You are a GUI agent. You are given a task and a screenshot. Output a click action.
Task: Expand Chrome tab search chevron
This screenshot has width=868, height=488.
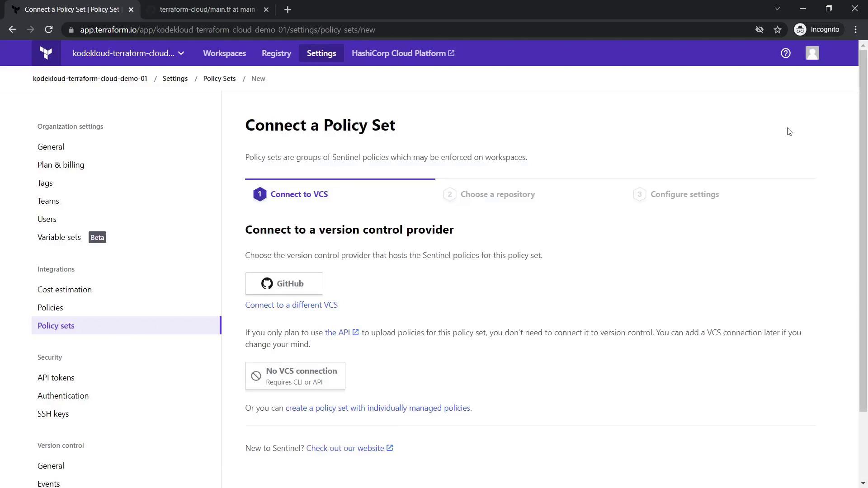click(x=777, y=9)
